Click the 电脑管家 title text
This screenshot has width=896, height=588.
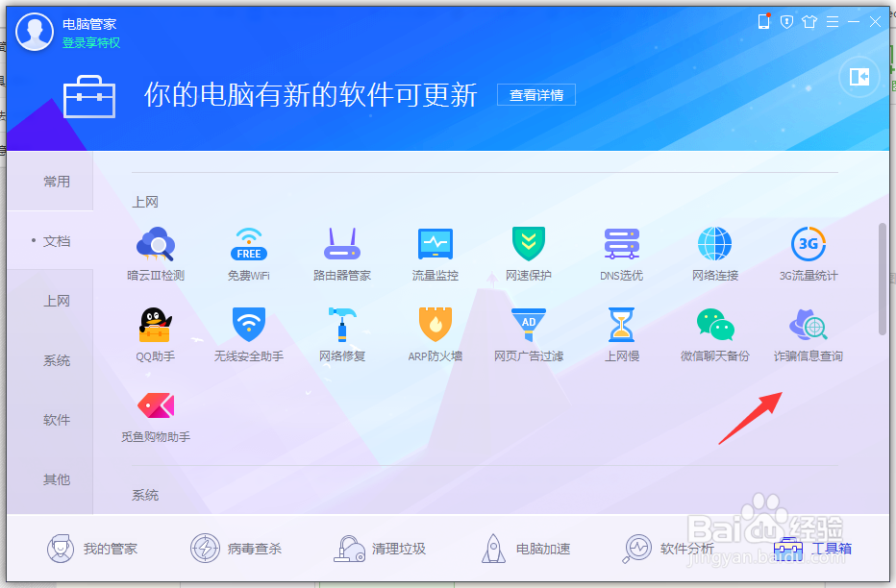coord(89,24)
